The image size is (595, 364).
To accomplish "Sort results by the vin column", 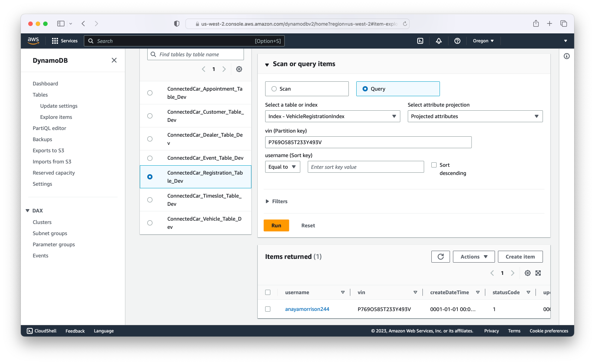I will pos(415,293).
